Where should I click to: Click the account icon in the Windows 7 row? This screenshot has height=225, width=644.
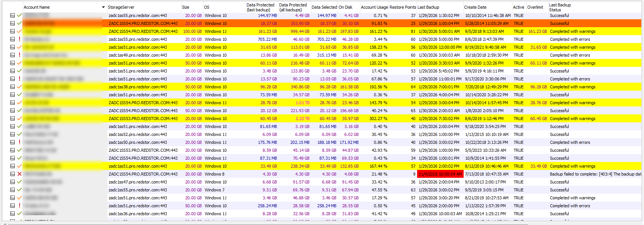(x=12, y=190)
